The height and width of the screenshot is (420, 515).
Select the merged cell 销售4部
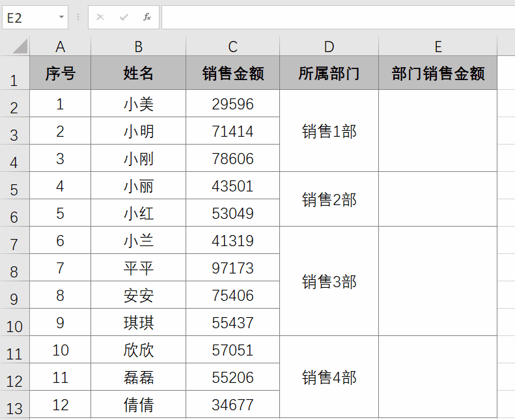pyautogui.click(x=329, y=376)
